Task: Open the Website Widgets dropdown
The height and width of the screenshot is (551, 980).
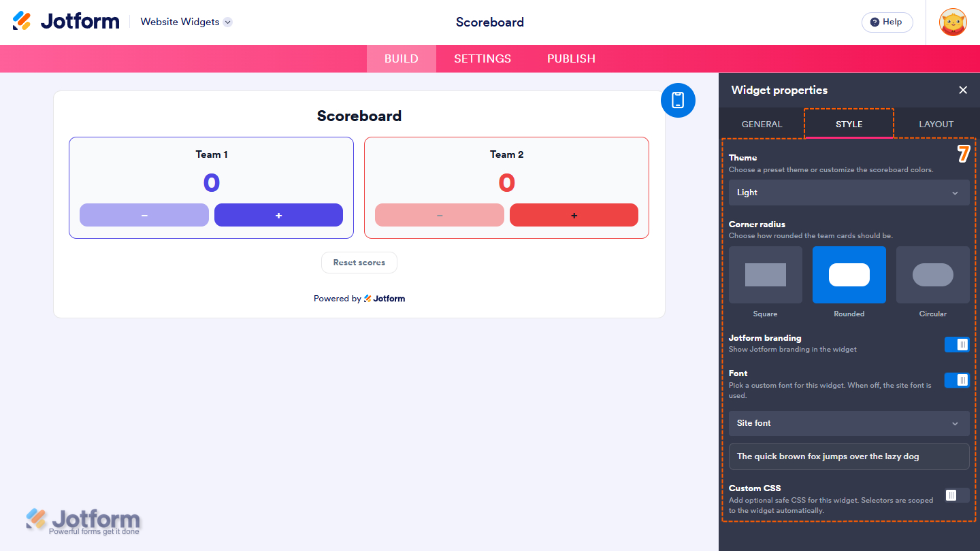Action: pos(186,22)
